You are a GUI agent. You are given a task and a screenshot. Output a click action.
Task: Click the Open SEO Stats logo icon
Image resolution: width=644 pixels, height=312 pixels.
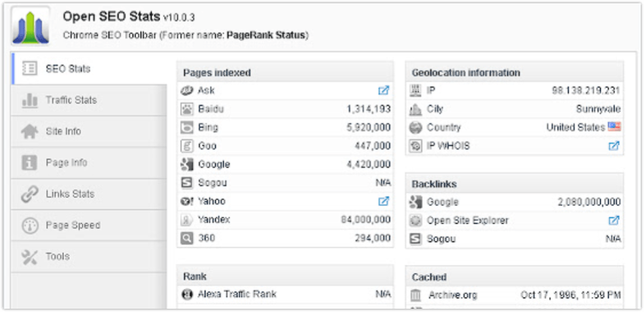(x=31, y=26)
